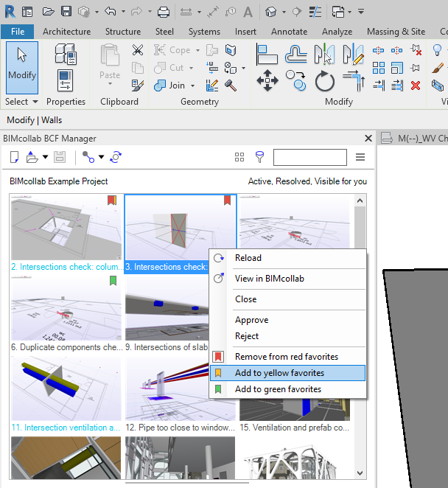
Task: Switch to the Systems tab
Action: (204, 32)
